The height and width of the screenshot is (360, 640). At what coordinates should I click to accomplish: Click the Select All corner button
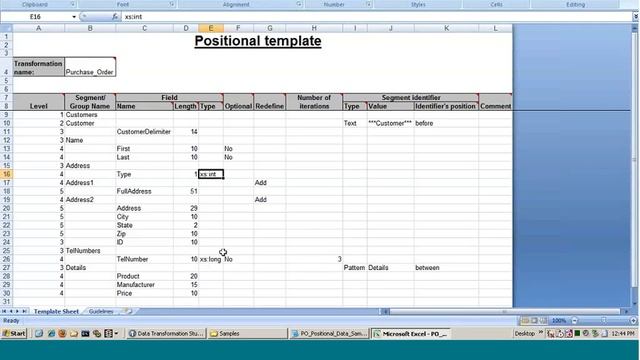(x=6, y=28)
